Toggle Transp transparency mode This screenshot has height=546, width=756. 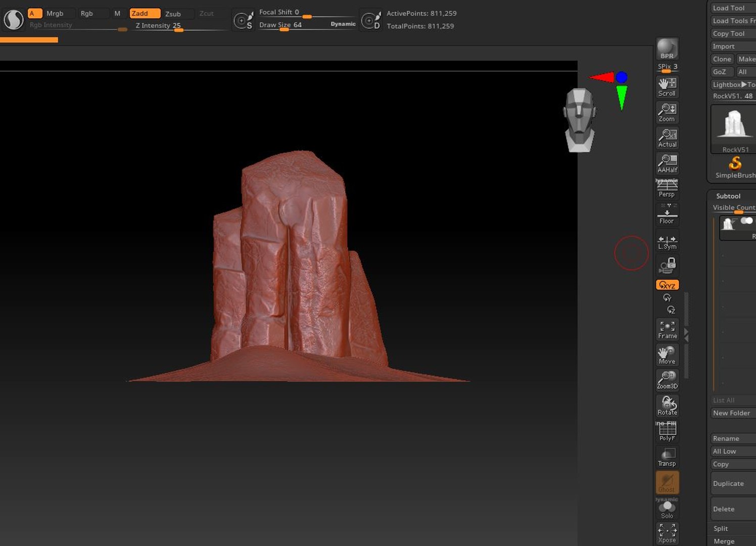(x=667, y=457)
